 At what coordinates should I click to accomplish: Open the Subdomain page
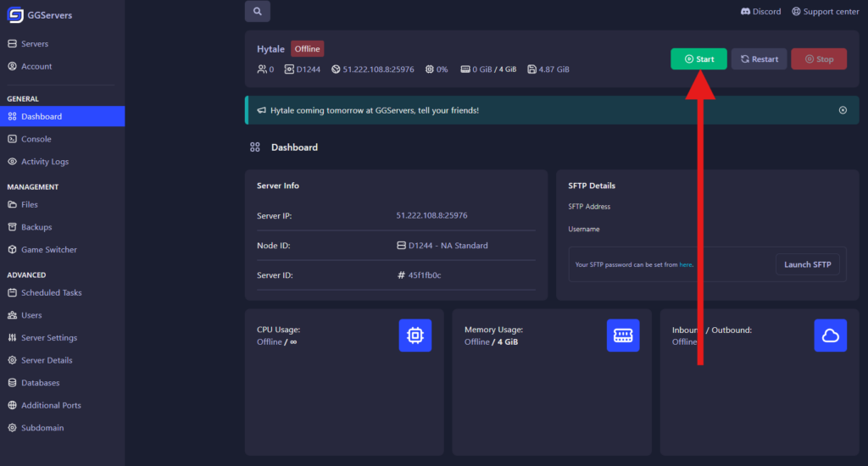62,428
